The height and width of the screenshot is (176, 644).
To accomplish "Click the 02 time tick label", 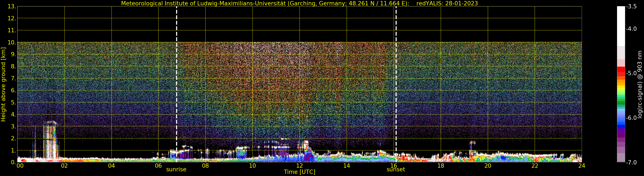I will (x=64, y=166).
